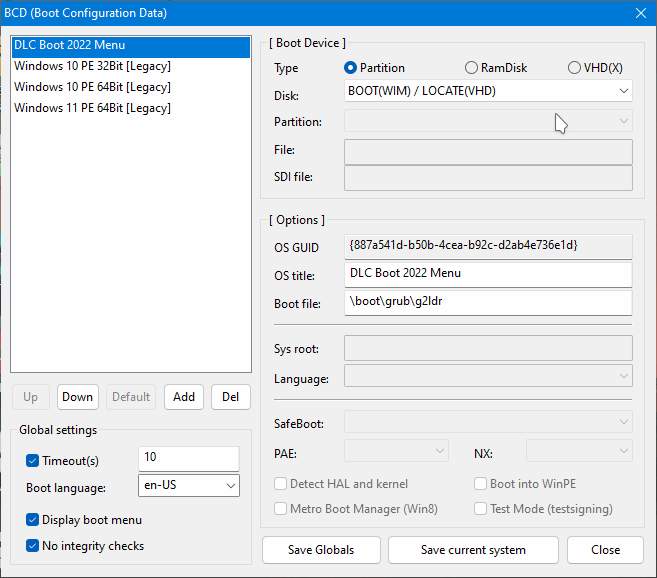
Task: Click Save current system button
Action: [473, 550]
